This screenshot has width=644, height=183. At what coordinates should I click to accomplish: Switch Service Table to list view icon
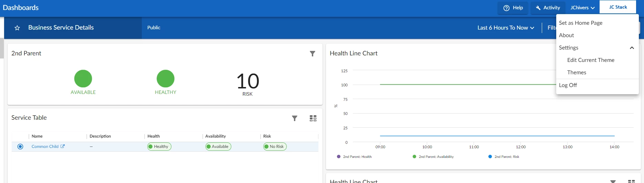[313, 118]
